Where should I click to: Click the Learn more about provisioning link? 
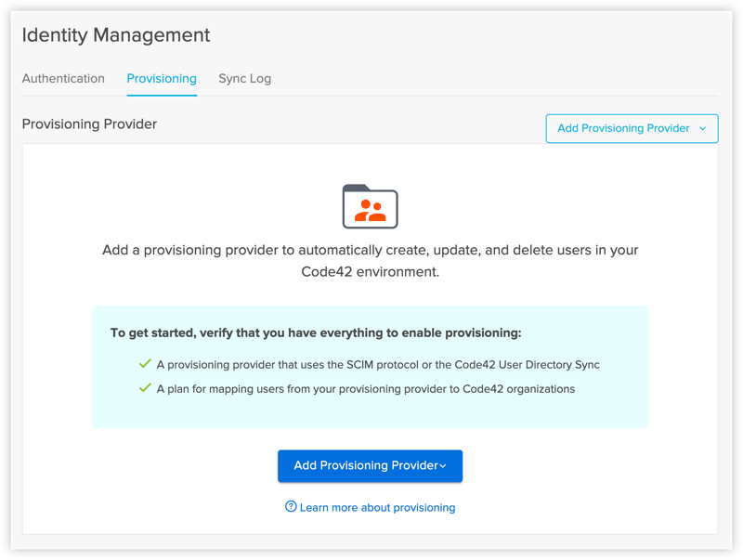pos(375,507)
